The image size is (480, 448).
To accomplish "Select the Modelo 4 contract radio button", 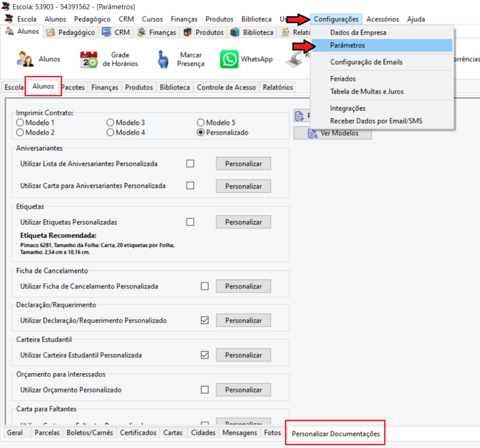I will [x=110, y=132].
